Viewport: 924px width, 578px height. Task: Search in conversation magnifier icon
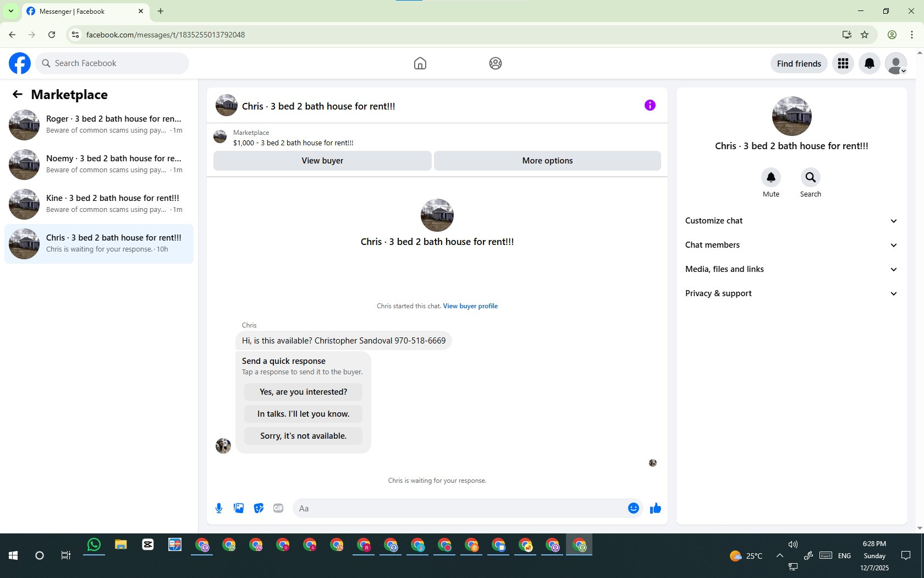pos(811,177)
